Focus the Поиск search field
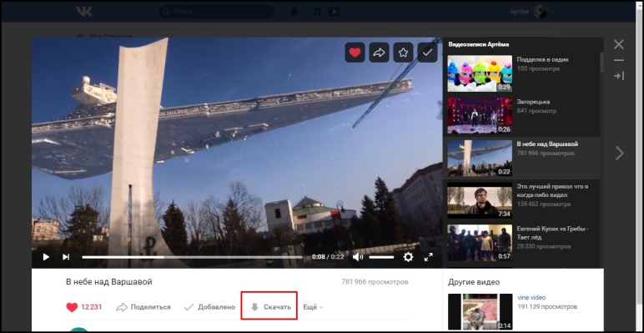This screenshot has width=644, height=333. click(x=216, y=12)
